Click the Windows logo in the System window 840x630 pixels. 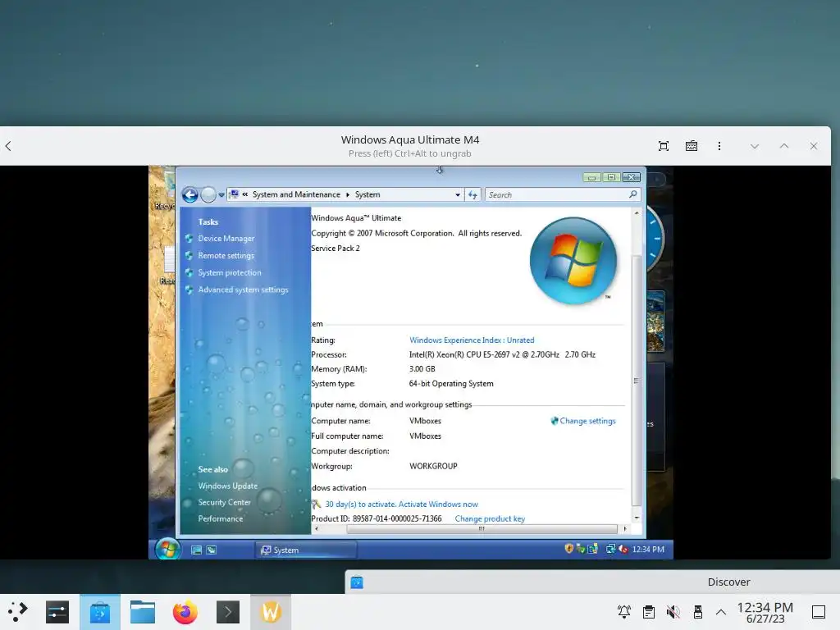(573, 261)
